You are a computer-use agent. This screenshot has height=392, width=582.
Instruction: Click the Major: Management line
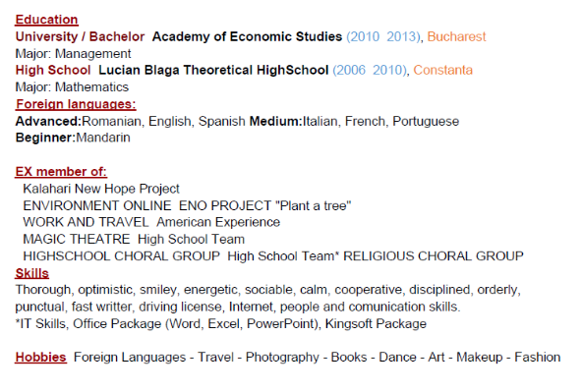[73, 54]
